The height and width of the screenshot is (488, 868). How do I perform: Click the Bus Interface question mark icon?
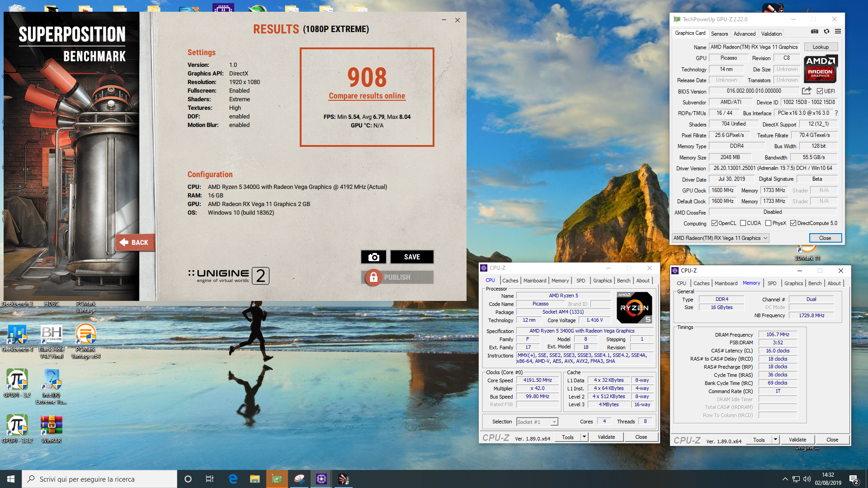836,113
